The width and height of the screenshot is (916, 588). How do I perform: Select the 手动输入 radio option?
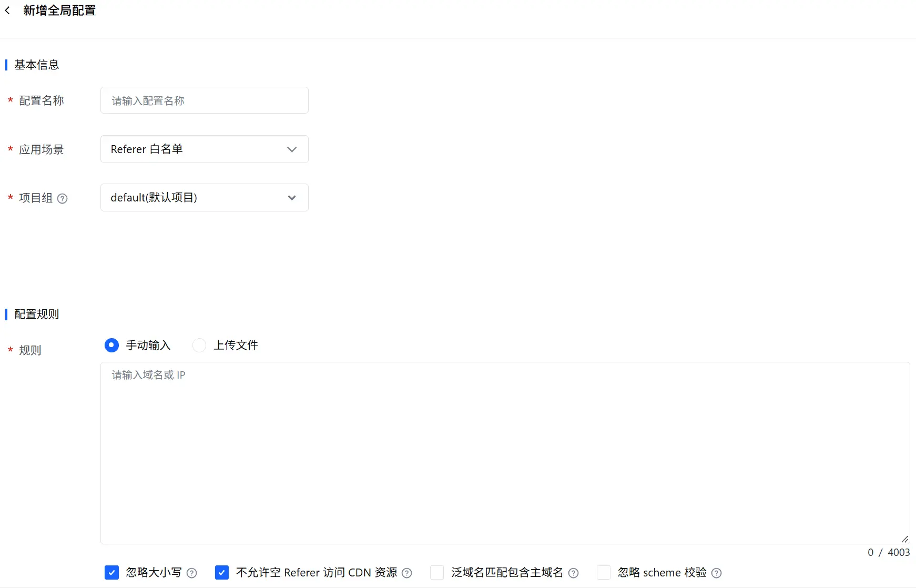coord(111,345)
